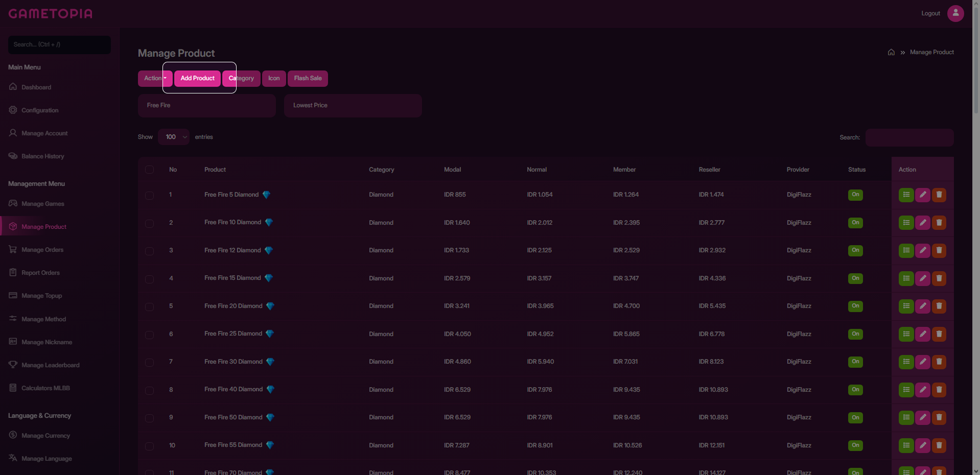Delete Free Fire 5 Diamond with trash icon

(939, 195)
